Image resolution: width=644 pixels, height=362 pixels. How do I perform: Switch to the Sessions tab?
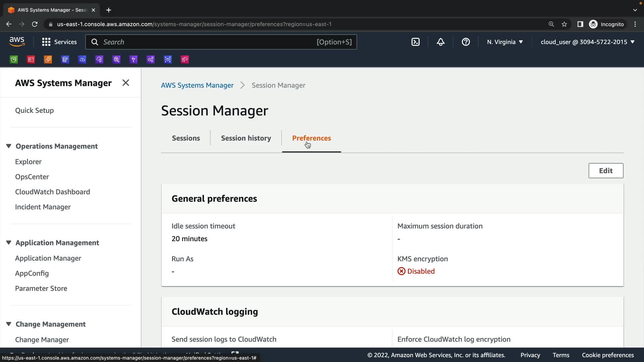(186, 138)
